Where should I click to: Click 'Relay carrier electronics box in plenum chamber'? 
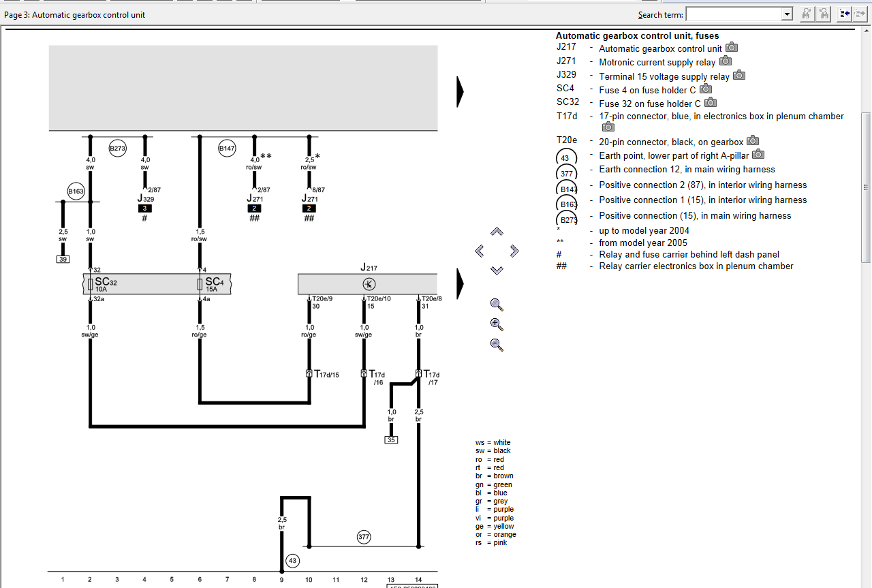click(696, 266)
